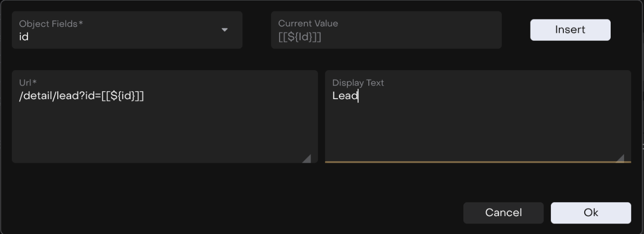Click the Object Fields dropdown arrow

pyautogui.click(x=224, y=30)
